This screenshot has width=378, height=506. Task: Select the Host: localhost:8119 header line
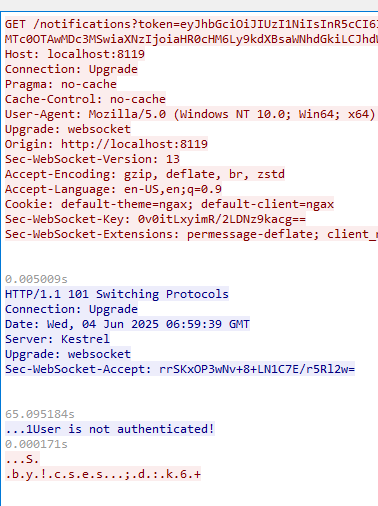75,54
